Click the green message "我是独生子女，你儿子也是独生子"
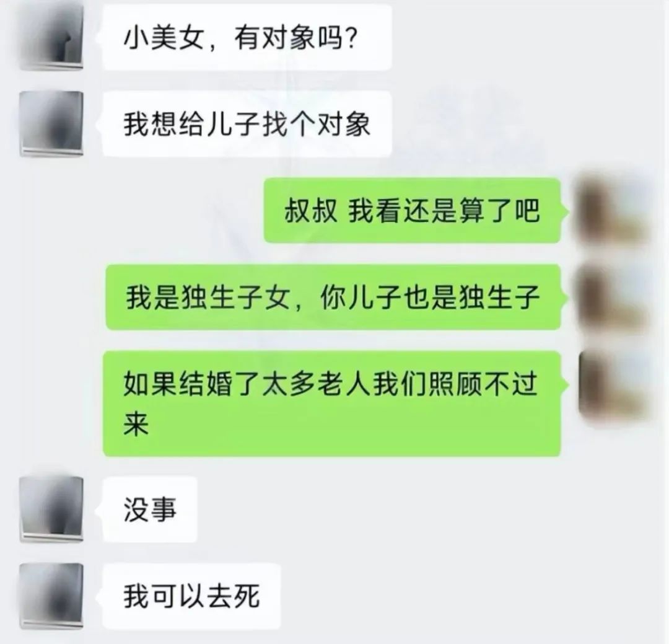669x644 pixels. point(333,298)
